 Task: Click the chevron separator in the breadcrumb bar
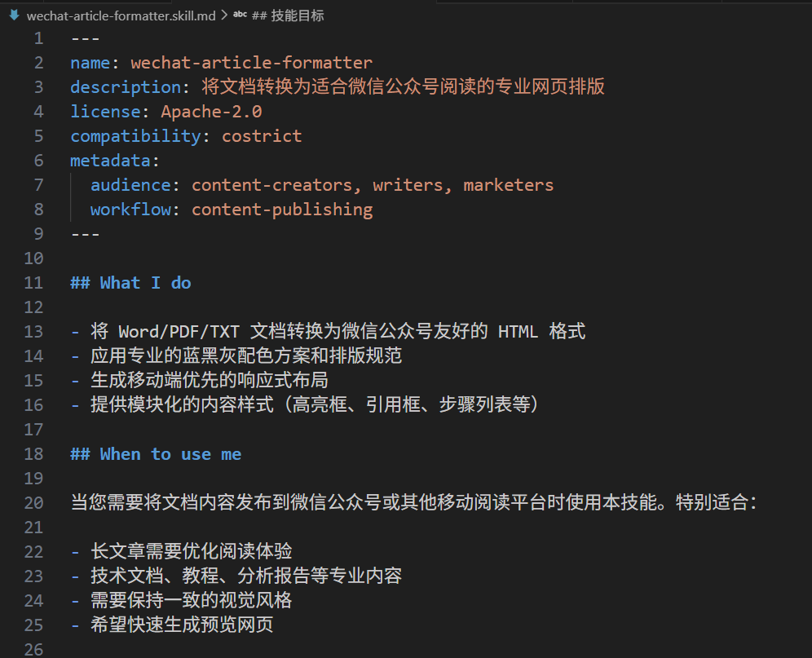226,15
